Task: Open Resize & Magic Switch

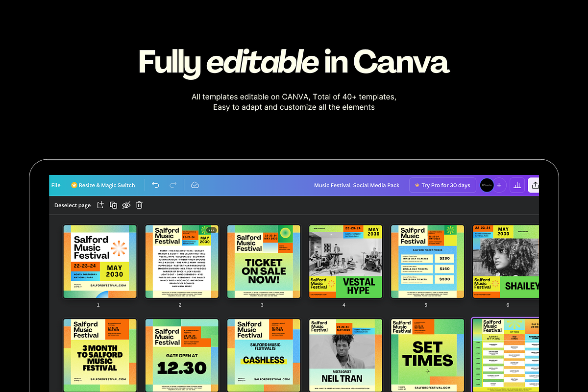Action: 103,185
